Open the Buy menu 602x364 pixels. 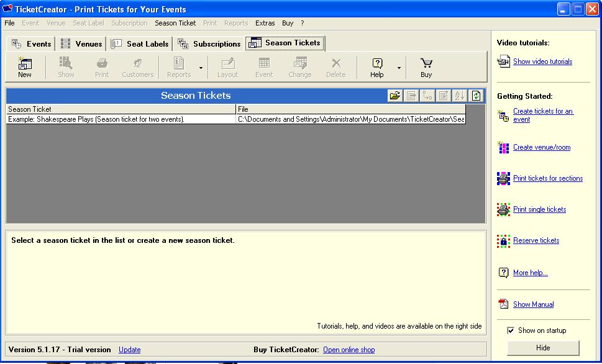pos(288,23)
